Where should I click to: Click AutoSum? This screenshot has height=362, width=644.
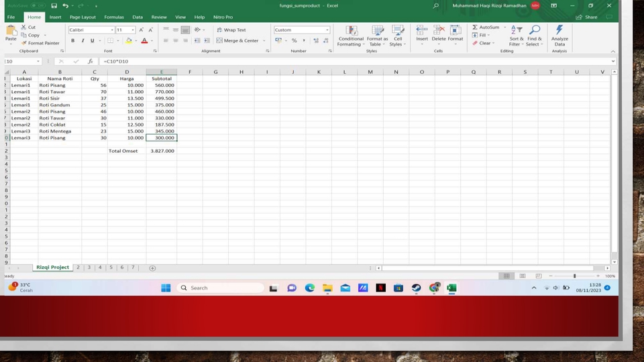click(486, 27)
